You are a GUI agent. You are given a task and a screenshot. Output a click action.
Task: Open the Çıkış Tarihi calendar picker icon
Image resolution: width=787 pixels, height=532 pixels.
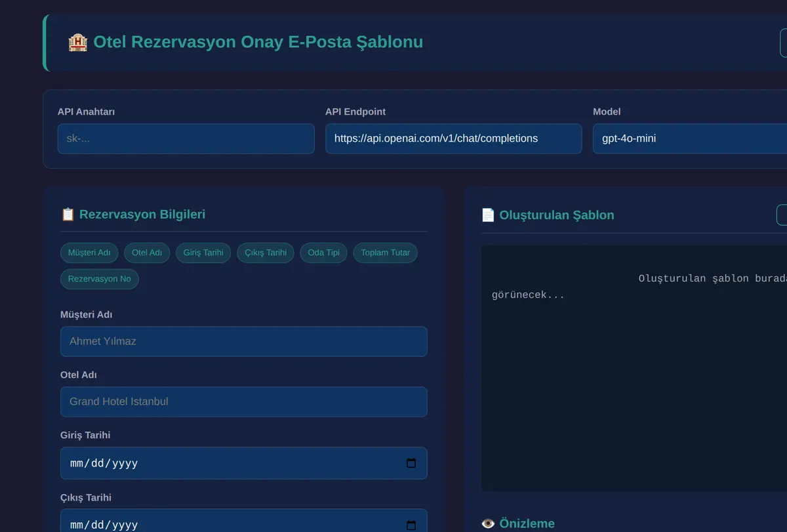(411, 525)
